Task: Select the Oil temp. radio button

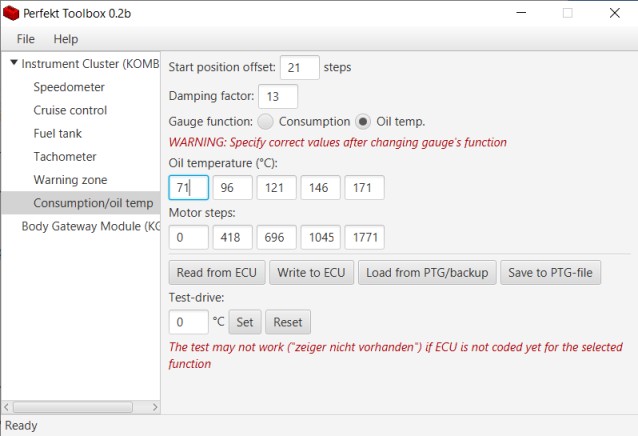Action: pos(364,121)
